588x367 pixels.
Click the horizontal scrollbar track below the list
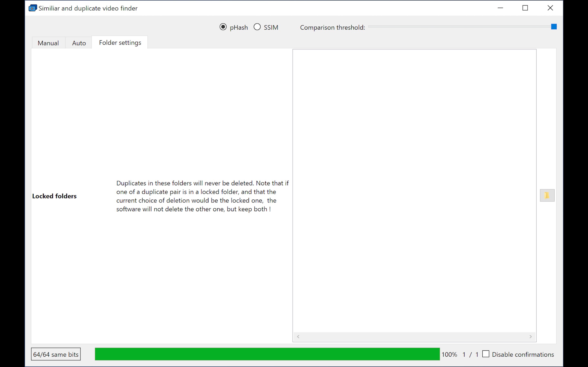[x=413, y=337]
